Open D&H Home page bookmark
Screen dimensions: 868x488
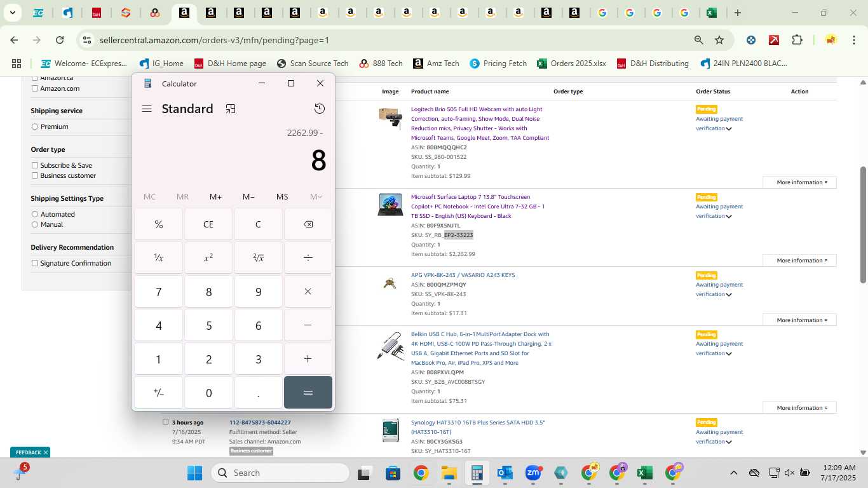(230, 64)
